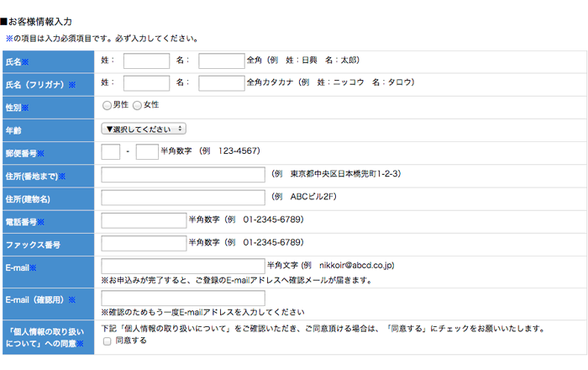Click the 個人情報の取り扱い consent label
Viewport: 588px width, 370px height.
[45, 338]
